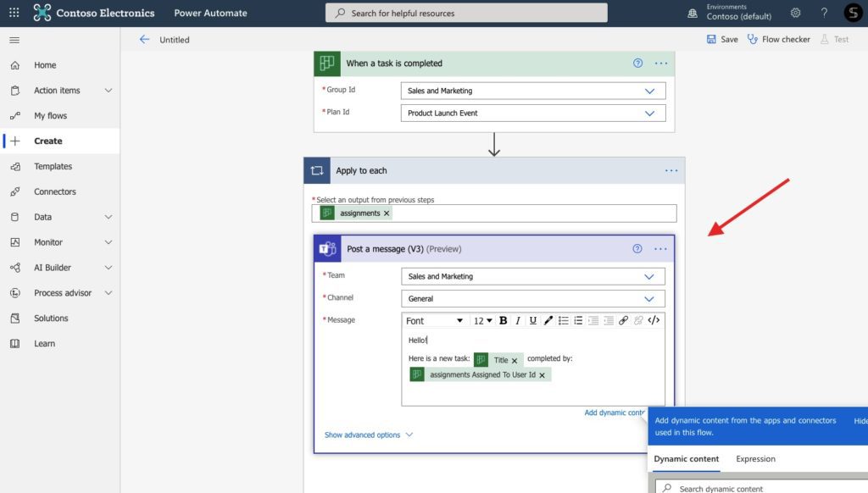Open the user account avatar
Image resolution: width=868 pixels, height=493 pixels.
[853, 13]
